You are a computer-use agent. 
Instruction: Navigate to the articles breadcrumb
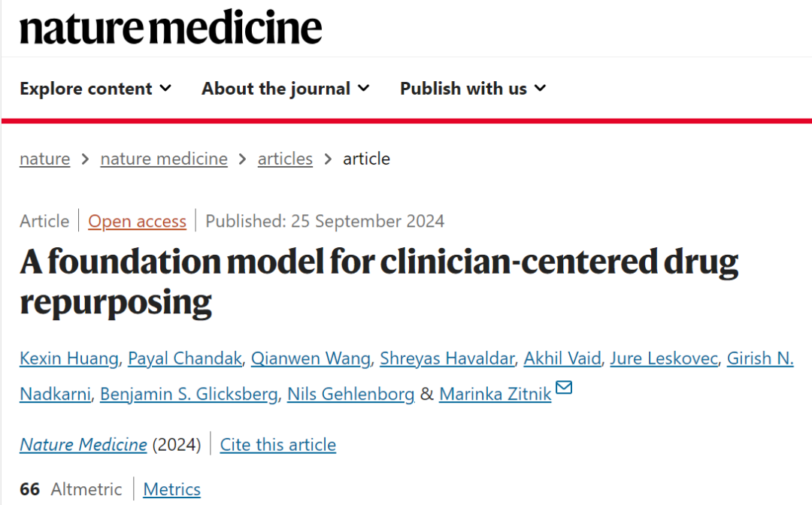[x=285, y=159]
